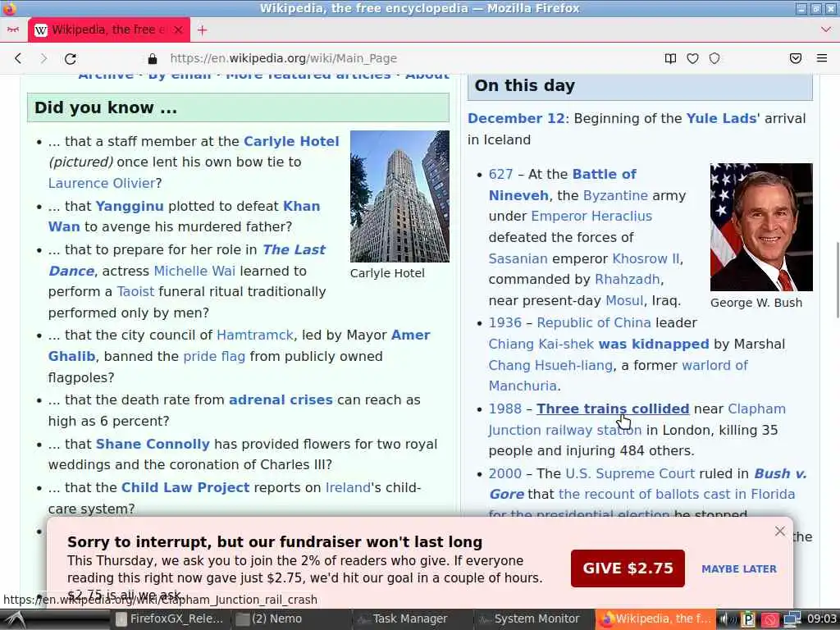
Task: Toggle Reader View icon in address bar
Action: [x=670, y=58]
